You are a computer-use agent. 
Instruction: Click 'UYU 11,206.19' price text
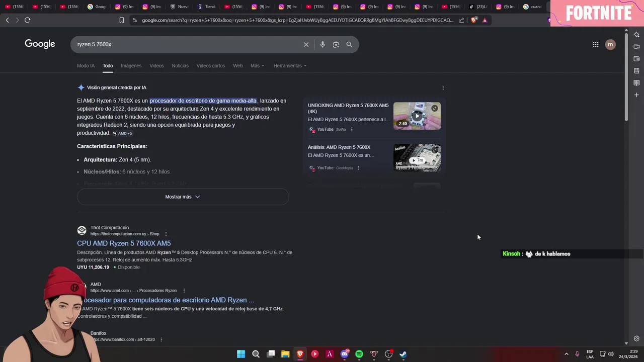[93, 267]
